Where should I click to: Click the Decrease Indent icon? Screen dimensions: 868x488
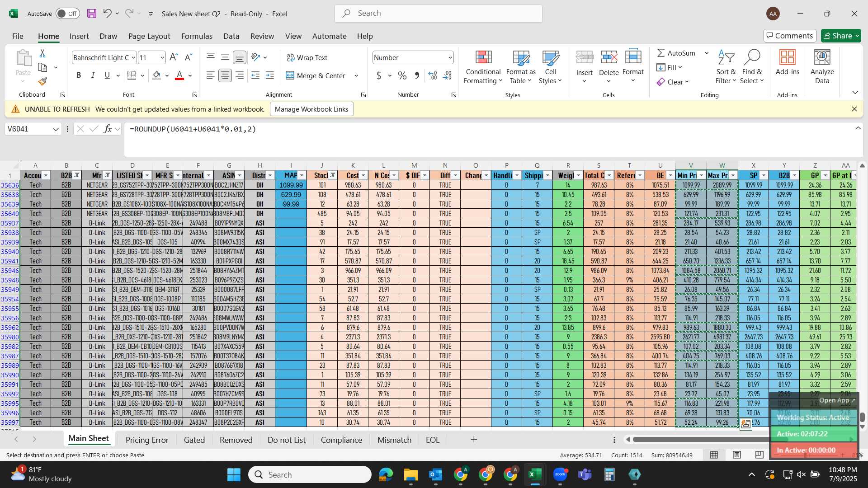[255, 75]
